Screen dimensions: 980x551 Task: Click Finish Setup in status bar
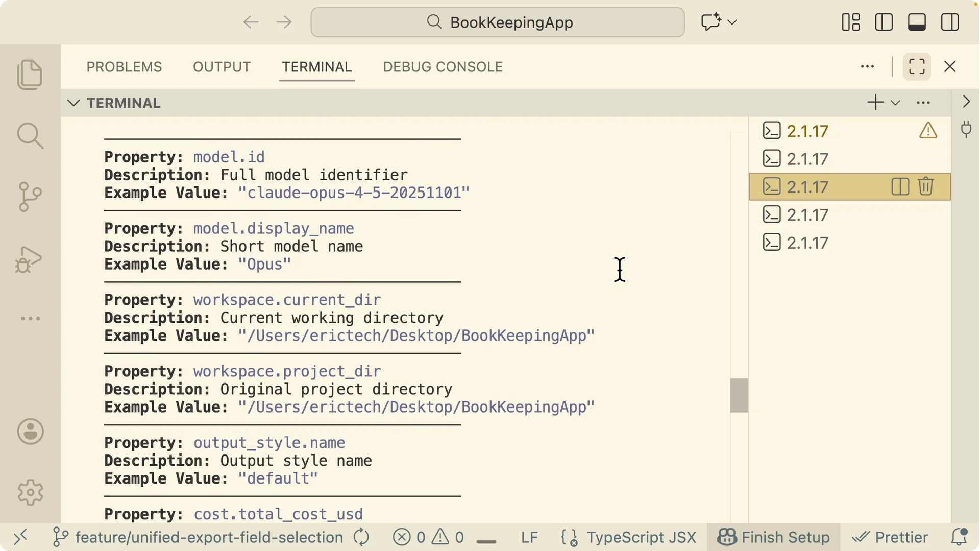(x=773, y=537)
